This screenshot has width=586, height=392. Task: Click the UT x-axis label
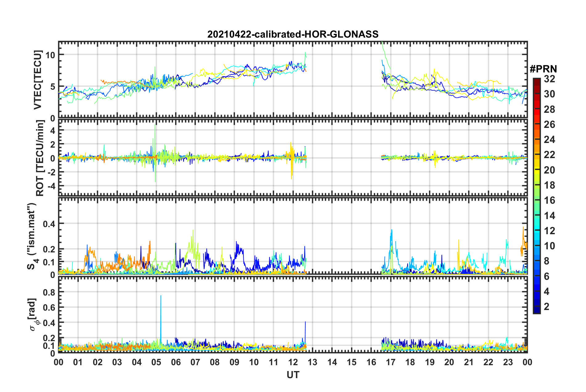pos(293,375)
